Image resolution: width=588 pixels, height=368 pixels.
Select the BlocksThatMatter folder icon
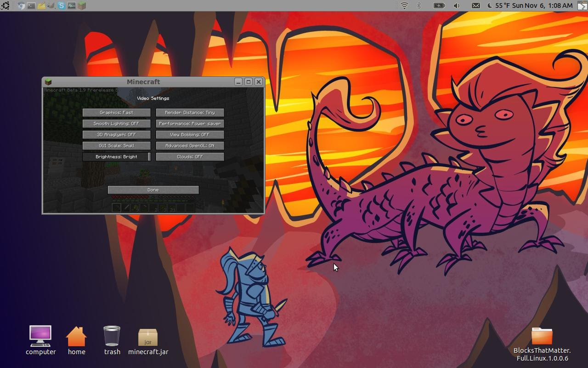pyautogui.click(x=542, y=344)
